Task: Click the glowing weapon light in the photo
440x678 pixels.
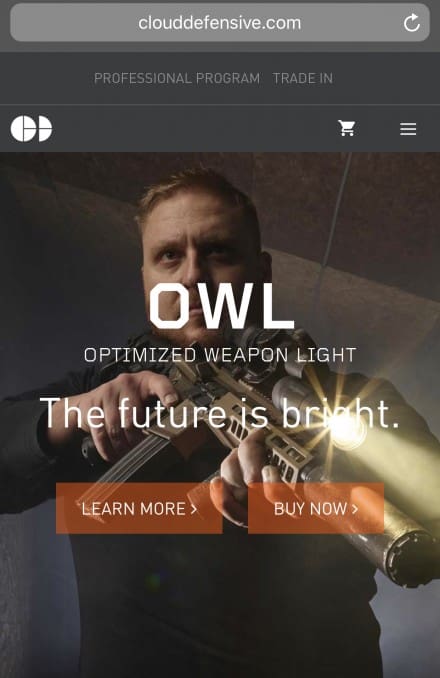Action: click(x=344, y=428)
